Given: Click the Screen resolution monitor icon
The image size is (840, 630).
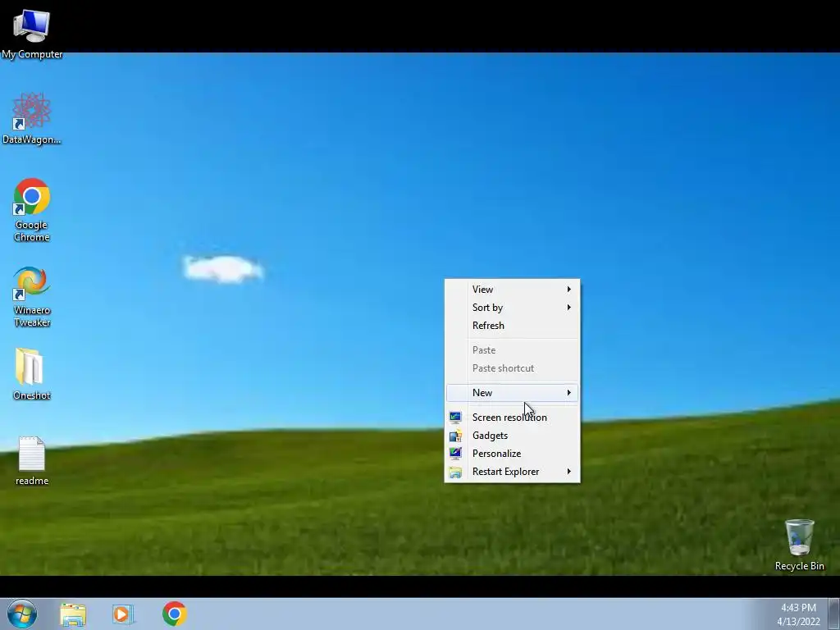Looking at the screenshot, I should click(455, 417).
